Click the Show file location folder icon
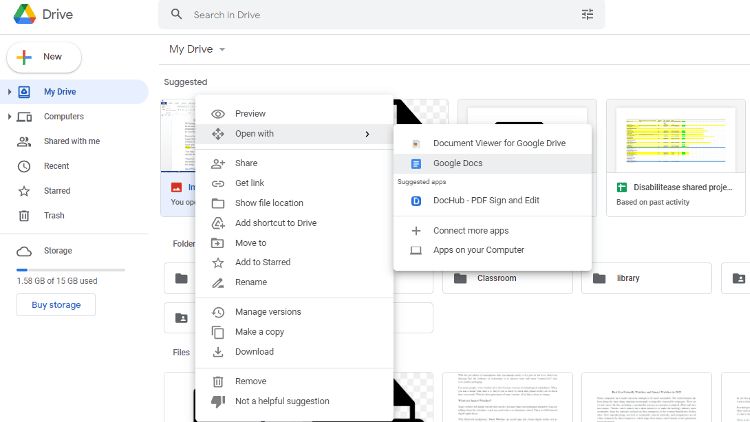 [218, 203]
